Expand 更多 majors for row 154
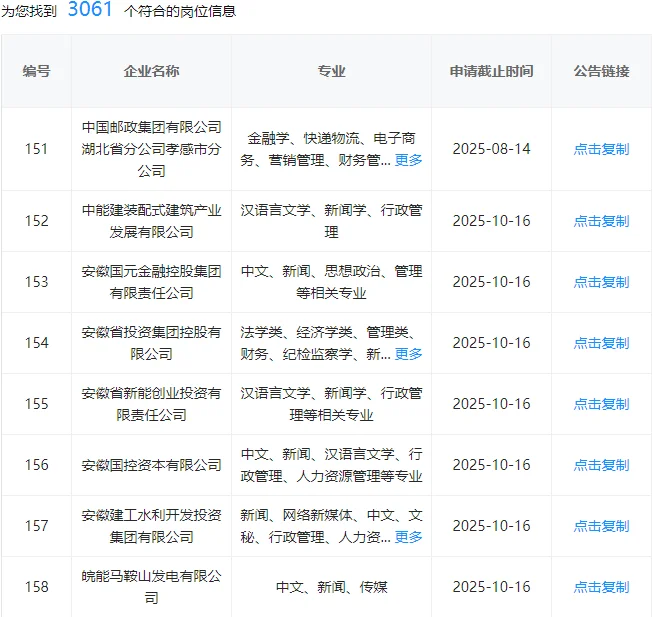Screen dimensions: 652x617 (x=408, y=354)
